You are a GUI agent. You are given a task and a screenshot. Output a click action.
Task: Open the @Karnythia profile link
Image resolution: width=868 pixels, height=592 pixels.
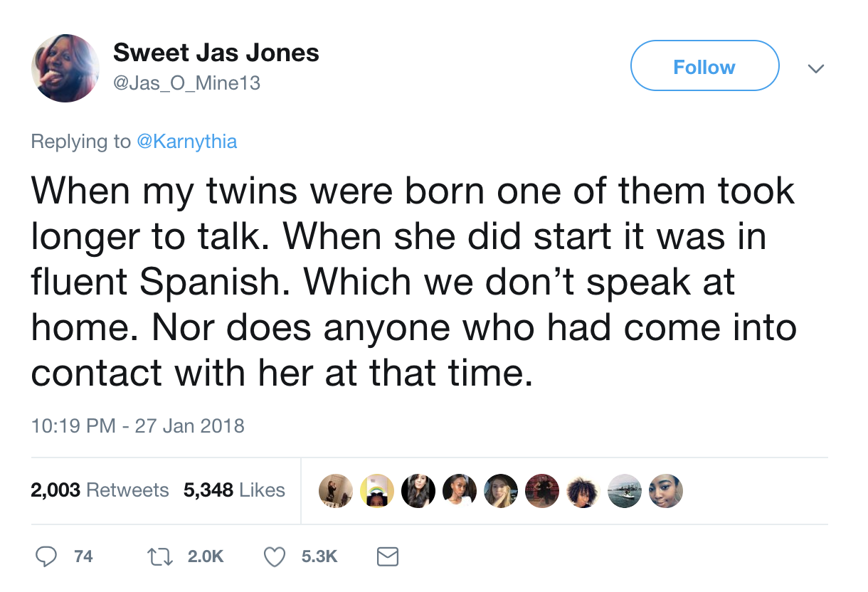(x=186, y=142)
